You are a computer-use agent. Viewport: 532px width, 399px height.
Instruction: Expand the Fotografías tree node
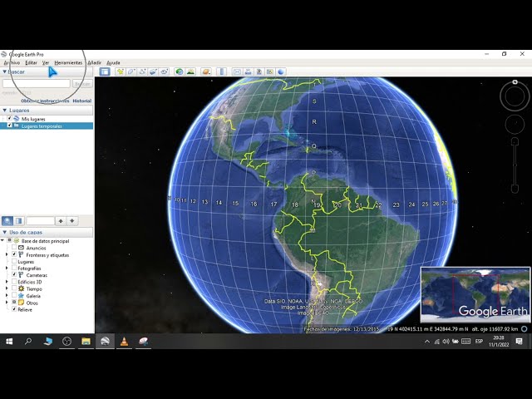(x=7, y=268)
